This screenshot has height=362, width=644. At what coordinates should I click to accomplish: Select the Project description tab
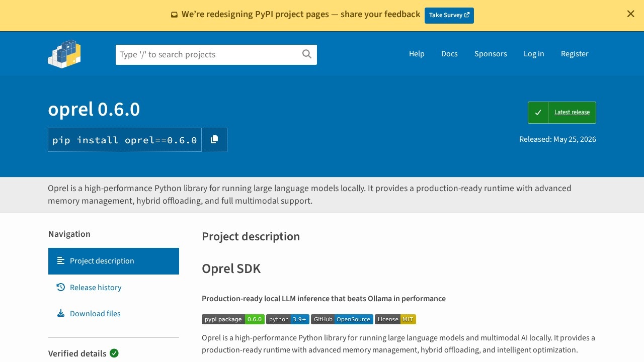(114, 261)
